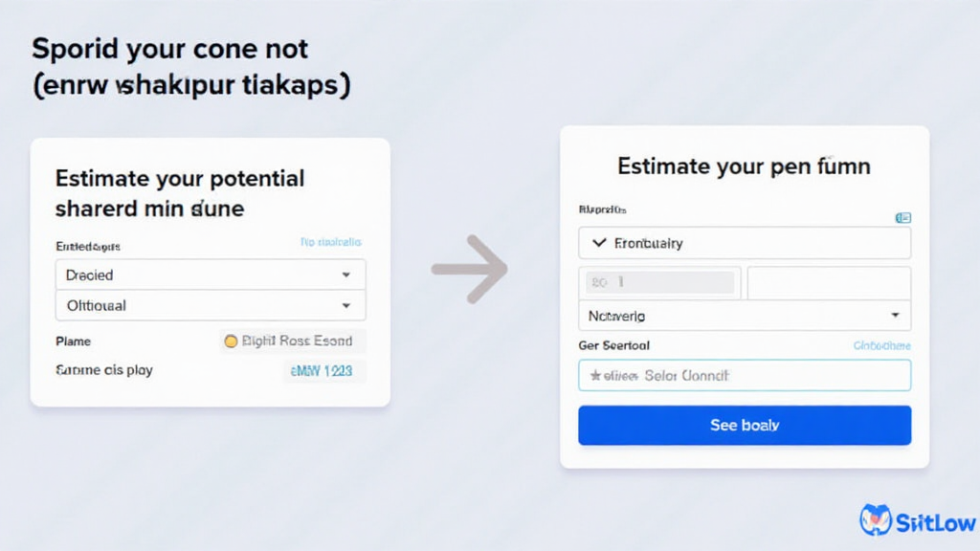
Task: Click the star icon in the Selor Uonndit field
Action: (x=595, y=376)
